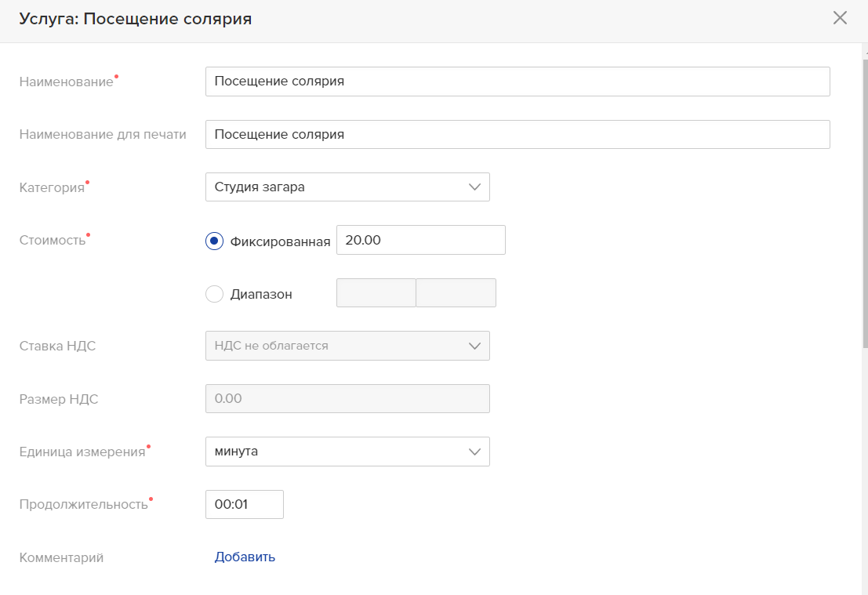Click the Комментарий label
The image size is (868, 595).
pos(61,558)
